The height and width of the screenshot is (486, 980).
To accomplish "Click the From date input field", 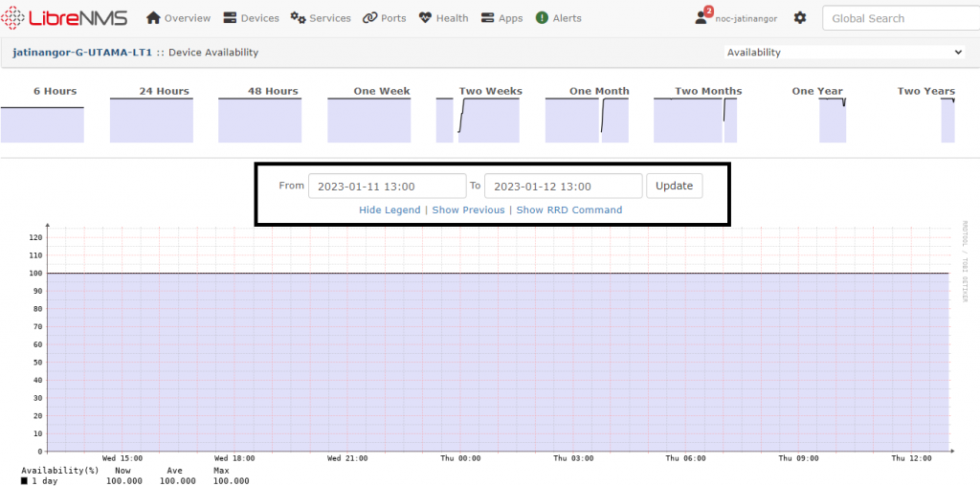I will coord(387,187).
